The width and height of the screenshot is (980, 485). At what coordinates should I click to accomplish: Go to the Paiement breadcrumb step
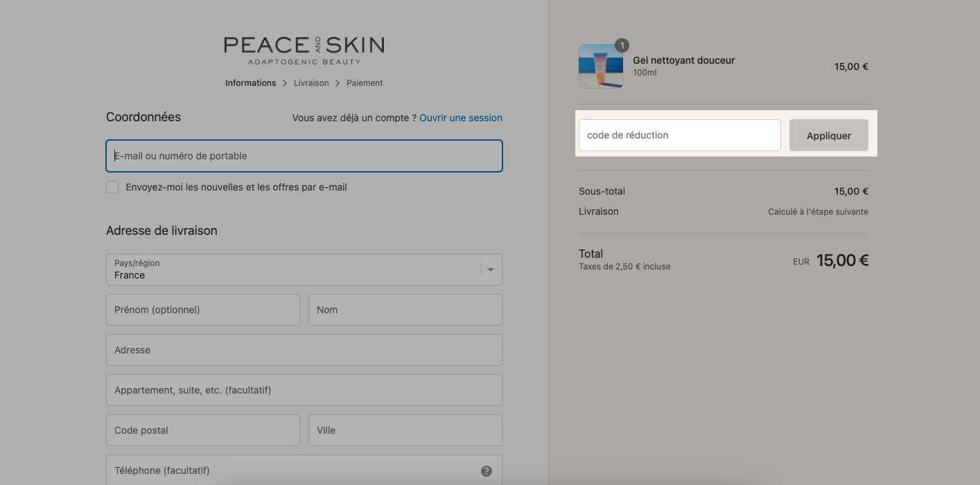pos(365,83)
